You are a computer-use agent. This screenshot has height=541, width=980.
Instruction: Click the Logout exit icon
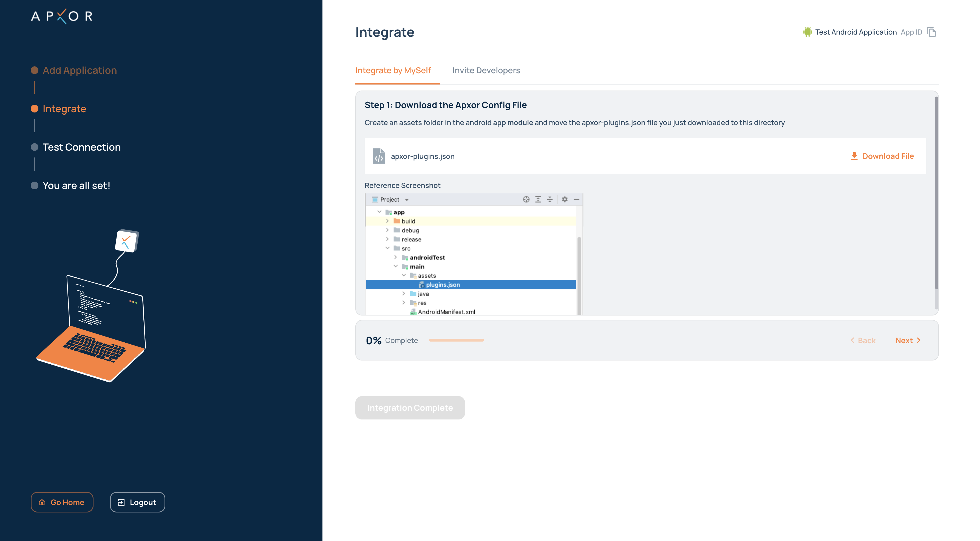coord(121,502)
